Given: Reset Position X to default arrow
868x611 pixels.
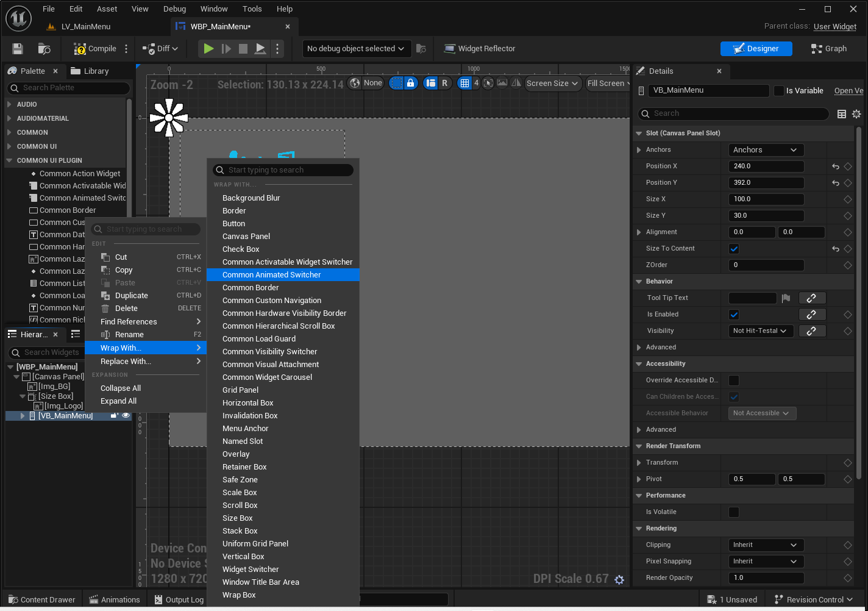Looking at the screenshot, I should click(x=836, y=166).
